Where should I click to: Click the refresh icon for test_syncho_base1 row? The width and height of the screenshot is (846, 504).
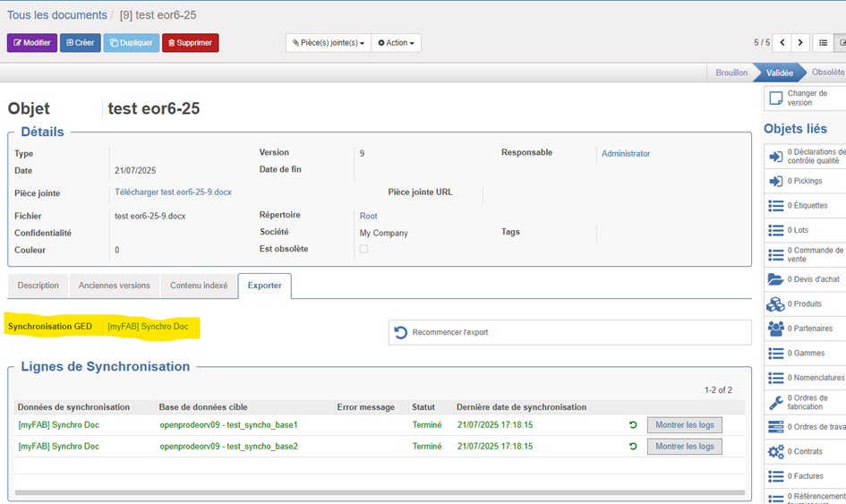634,424
